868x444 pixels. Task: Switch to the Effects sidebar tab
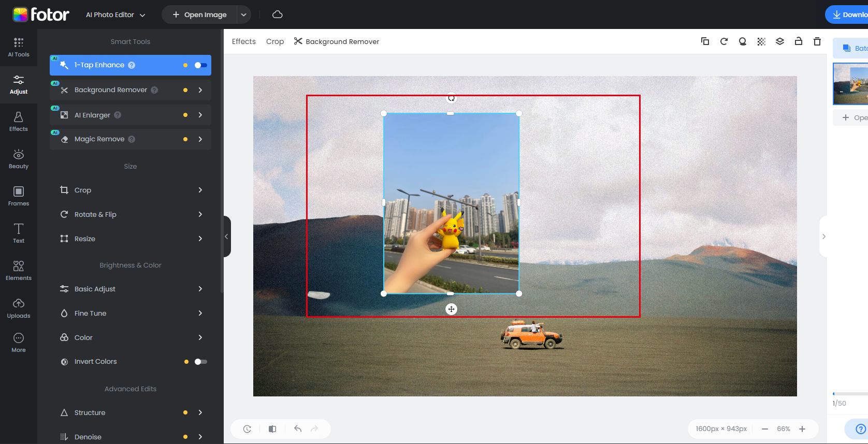tap(19, 122)
